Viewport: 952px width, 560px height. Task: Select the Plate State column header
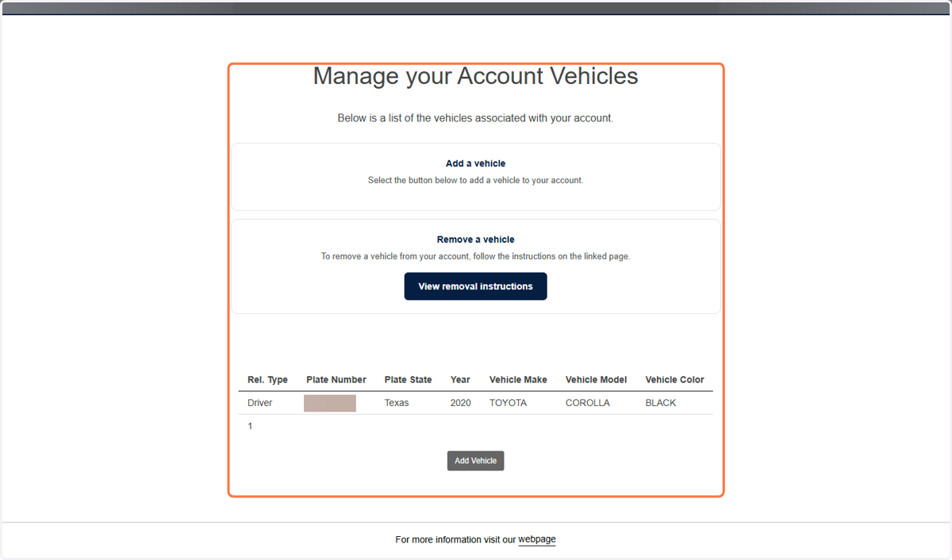(x=408, y=380)
